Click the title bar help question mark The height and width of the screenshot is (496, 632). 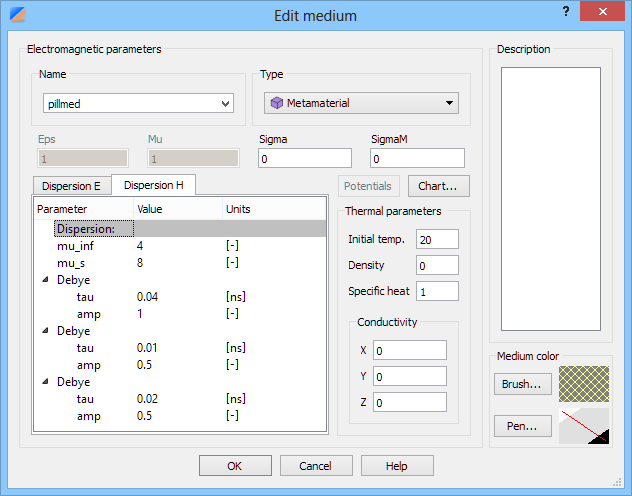(x=566, y=12)
